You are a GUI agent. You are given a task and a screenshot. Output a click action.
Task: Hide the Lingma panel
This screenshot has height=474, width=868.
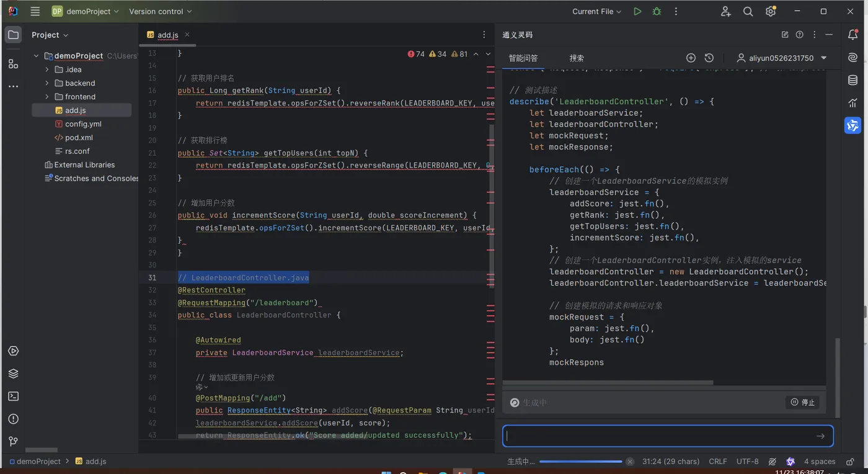[830, 35]
